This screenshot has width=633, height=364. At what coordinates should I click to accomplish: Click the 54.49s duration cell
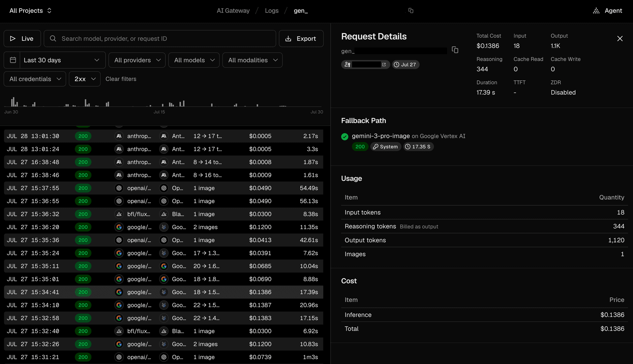[x=309, y=188]
